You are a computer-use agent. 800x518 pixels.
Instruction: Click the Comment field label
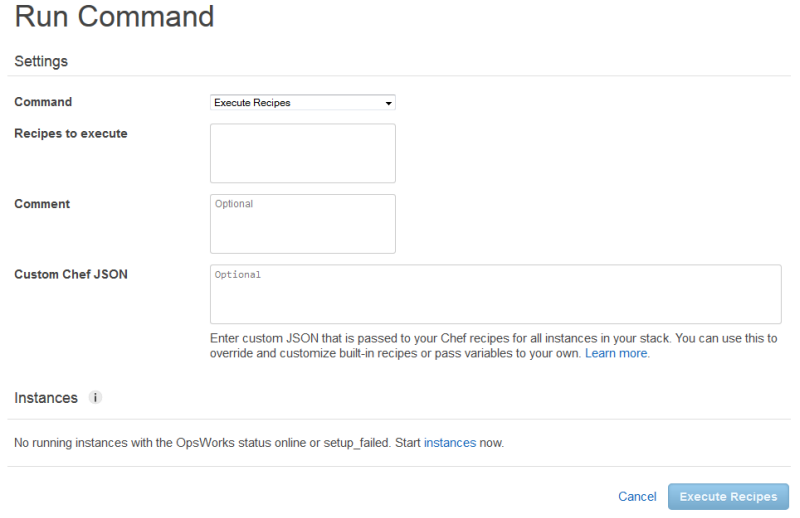[x=42, y=204]
